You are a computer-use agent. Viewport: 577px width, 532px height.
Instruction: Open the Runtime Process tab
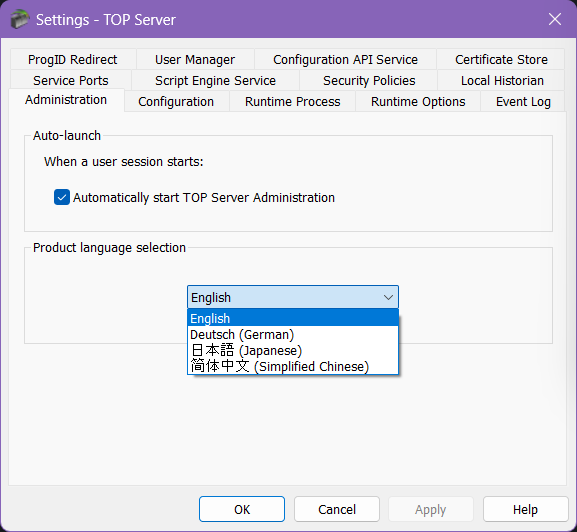[x=293, y=101]
